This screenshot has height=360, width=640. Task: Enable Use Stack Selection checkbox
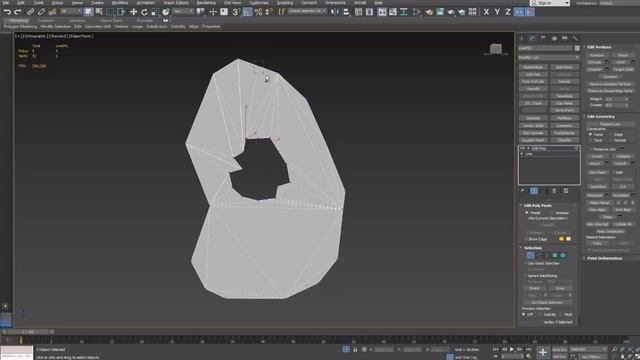click(525, 264)
